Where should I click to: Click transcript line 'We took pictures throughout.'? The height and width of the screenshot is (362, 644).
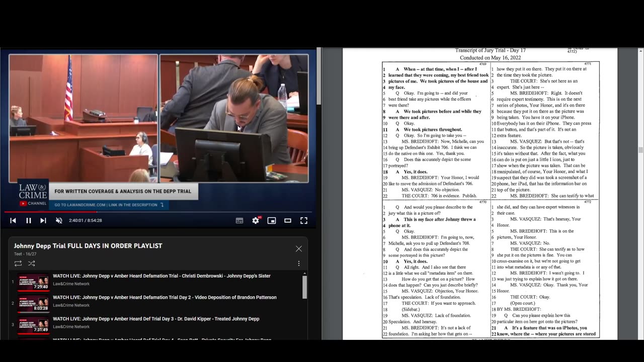(433, 130)
